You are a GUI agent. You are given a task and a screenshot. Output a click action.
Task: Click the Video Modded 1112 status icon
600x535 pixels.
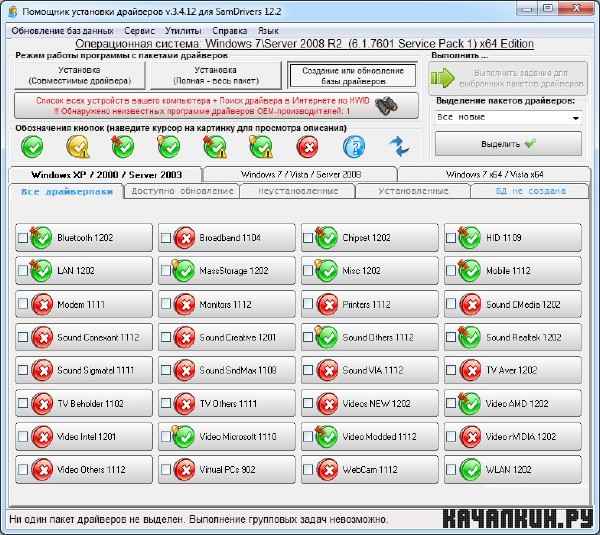[326, 437]
